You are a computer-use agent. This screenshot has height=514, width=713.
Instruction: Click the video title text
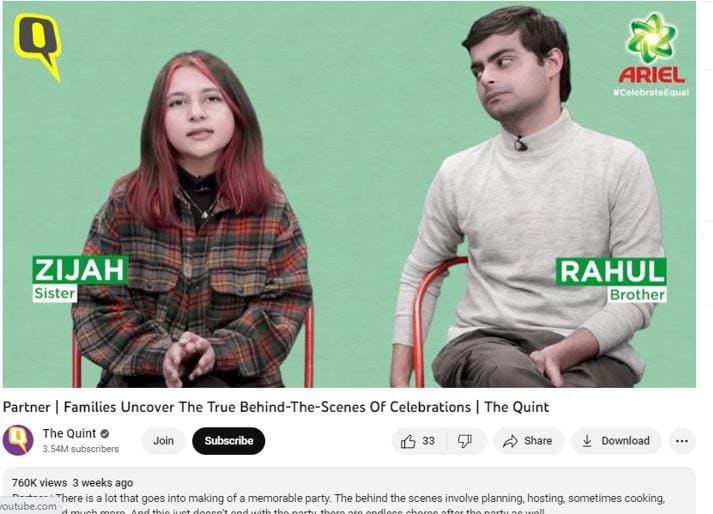[276, 407]
